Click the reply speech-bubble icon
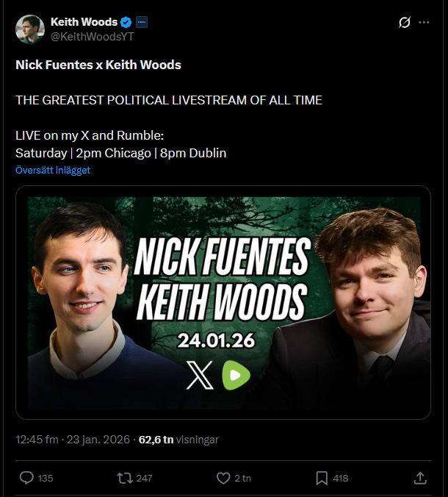The height and width of the screenshot is (497, 448). (x=26, y=478)
